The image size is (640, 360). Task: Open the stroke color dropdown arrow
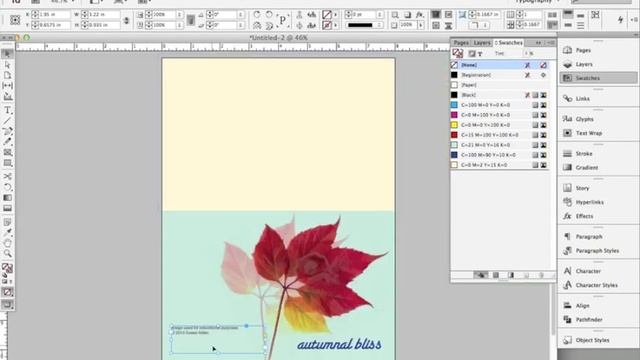pos(336,25)
